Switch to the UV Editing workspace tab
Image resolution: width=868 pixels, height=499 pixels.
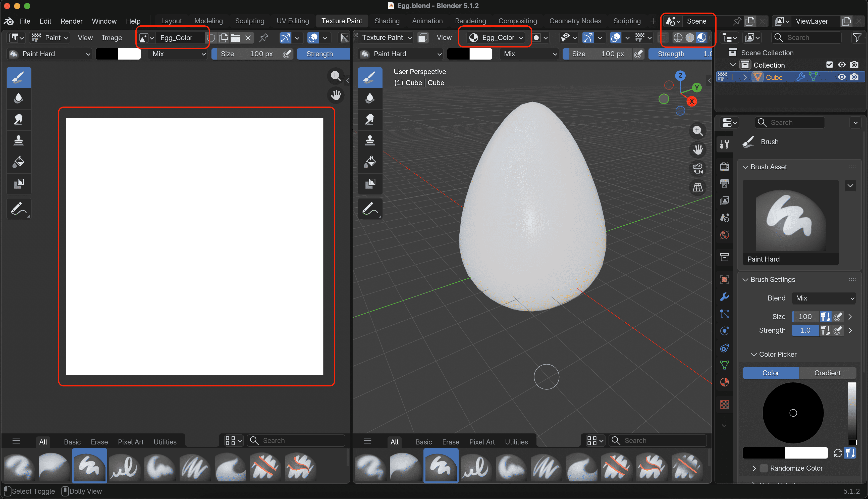click(x=293, y=21)
